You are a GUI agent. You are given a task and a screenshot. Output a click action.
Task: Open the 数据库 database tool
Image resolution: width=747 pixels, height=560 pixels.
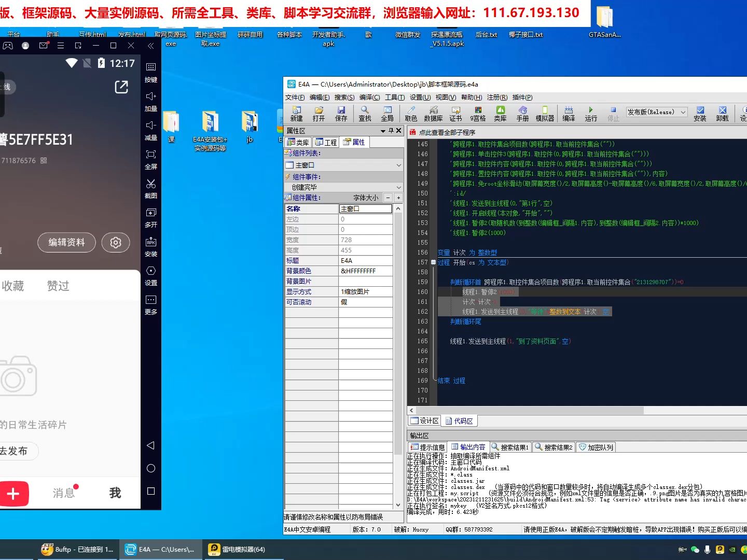point(433,113)
